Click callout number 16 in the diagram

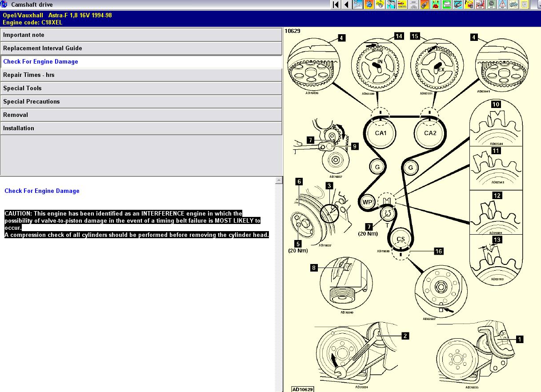[x=438, y=252]
